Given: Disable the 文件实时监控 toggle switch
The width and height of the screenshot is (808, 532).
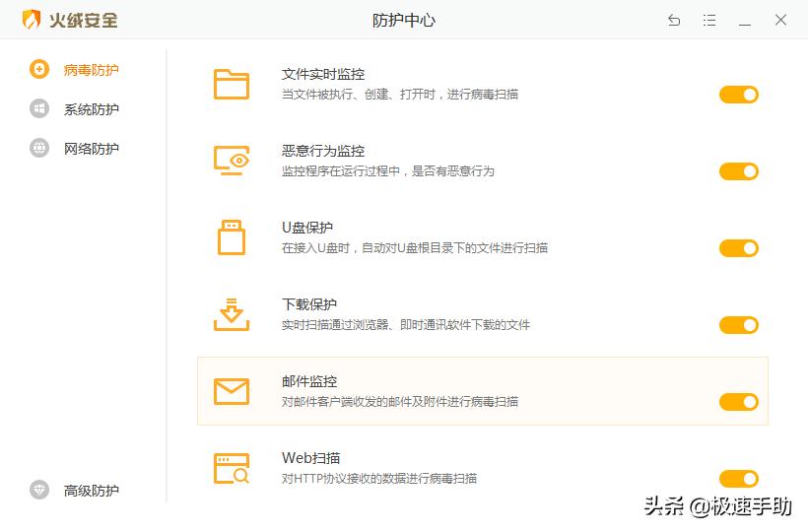Looking at the screenshot, I should click(738, 95).
